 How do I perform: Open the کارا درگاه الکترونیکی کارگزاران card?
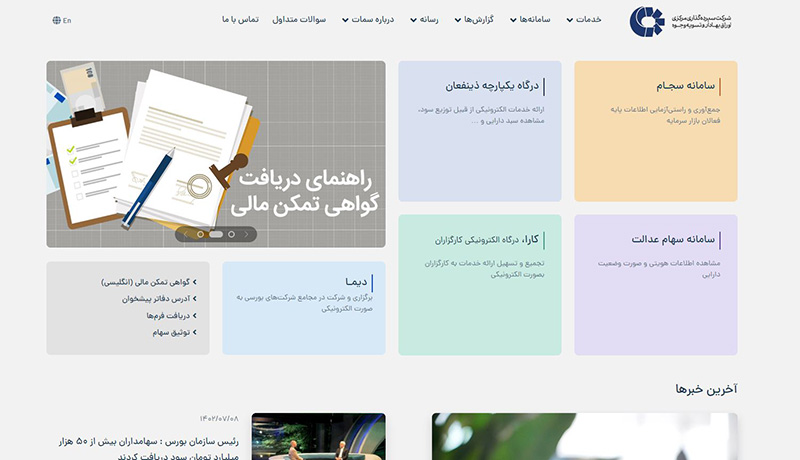(x=480, y=285)
